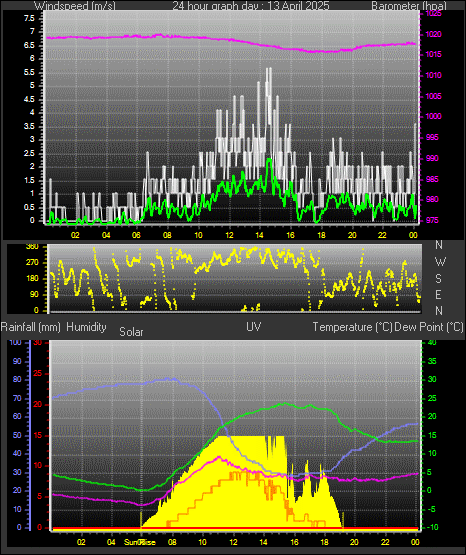Click the "Barometer (hpa)" axis title
The height and width of the screenshot is (555, 466).
point(409,6)
